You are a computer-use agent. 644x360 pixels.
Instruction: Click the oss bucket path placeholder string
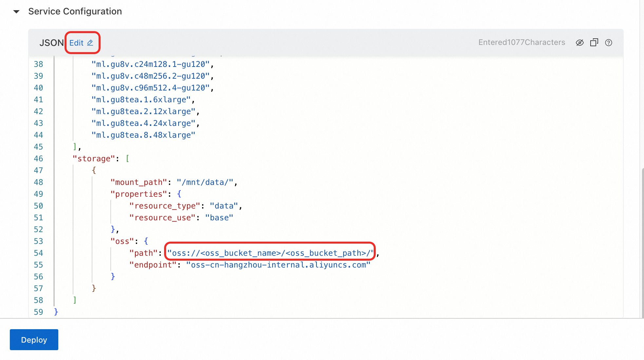click(270, 253)
